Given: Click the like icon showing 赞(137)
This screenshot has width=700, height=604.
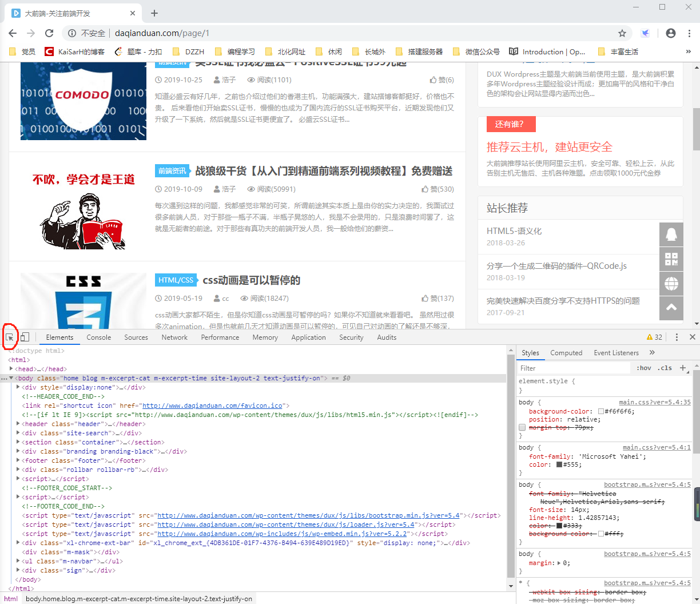Looking at the screenshot, I should (425, 299).
